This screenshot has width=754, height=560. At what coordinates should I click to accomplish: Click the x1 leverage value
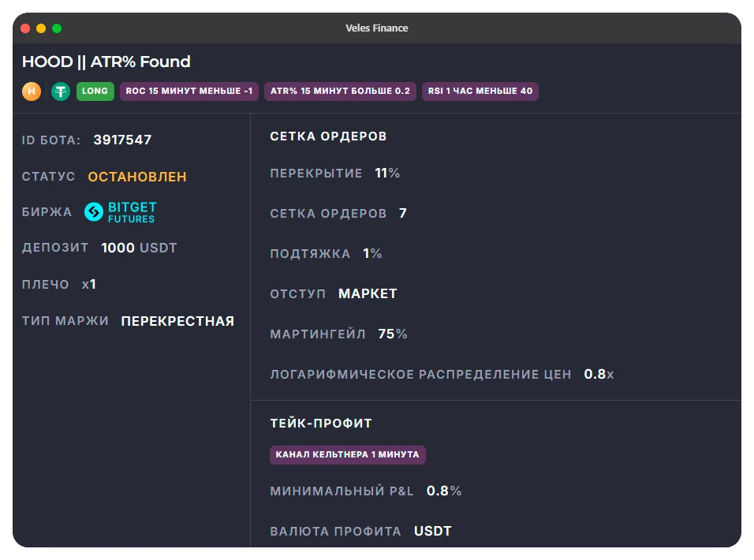tap(89, 284)
